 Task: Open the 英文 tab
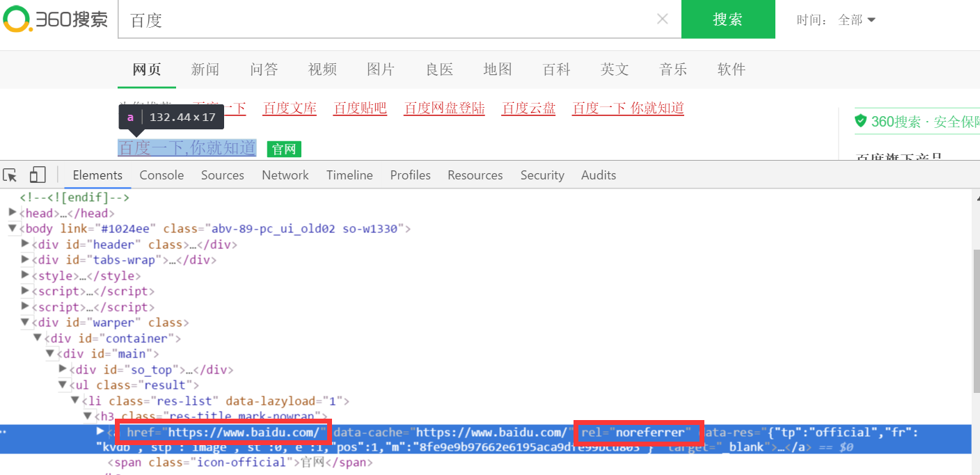click(x=615, y=70)
